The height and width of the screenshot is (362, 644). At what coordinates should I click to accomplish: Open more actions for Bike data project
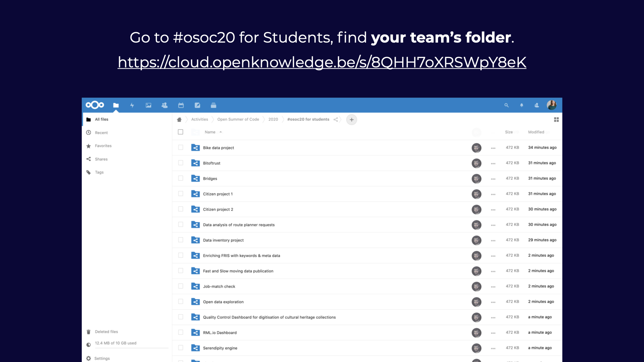[493, 148]
